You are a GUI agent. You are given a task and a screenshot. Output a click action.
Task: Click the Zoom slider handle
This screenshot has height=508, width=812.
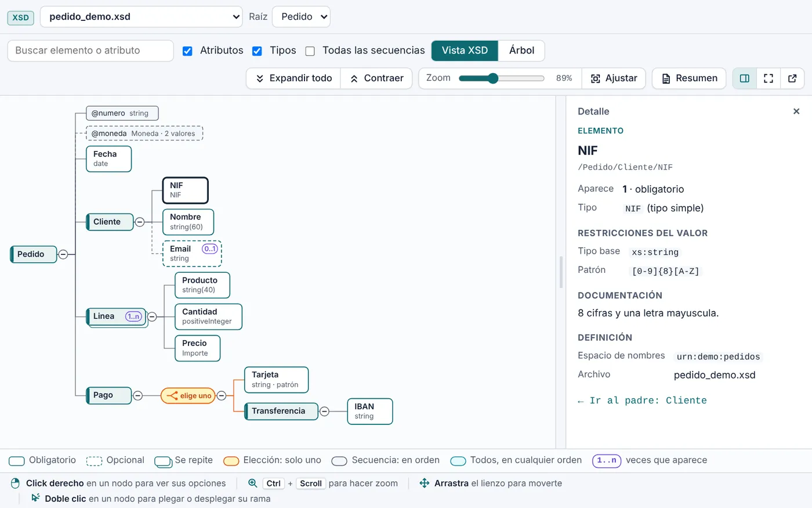tap(493, 78)
